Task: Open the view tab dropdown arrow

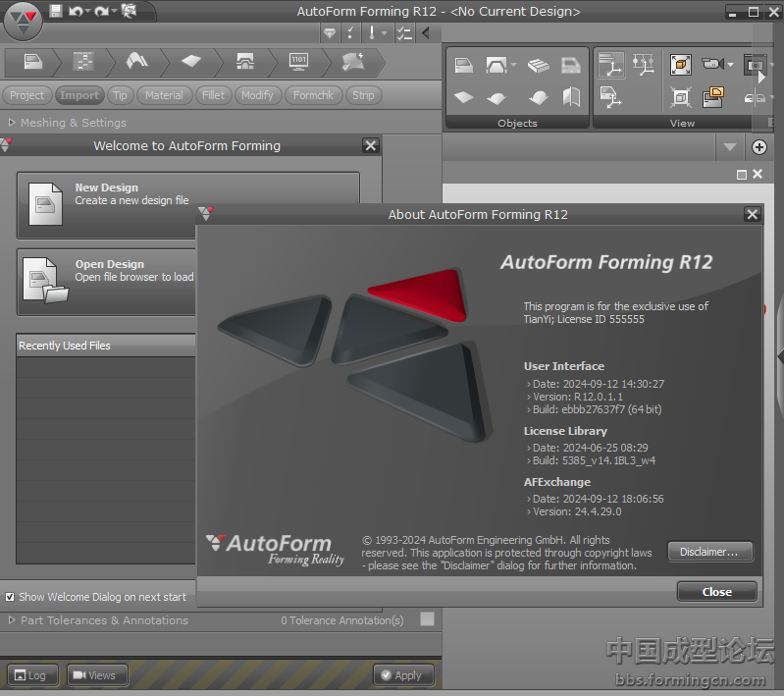Action: tap(729, 147)
